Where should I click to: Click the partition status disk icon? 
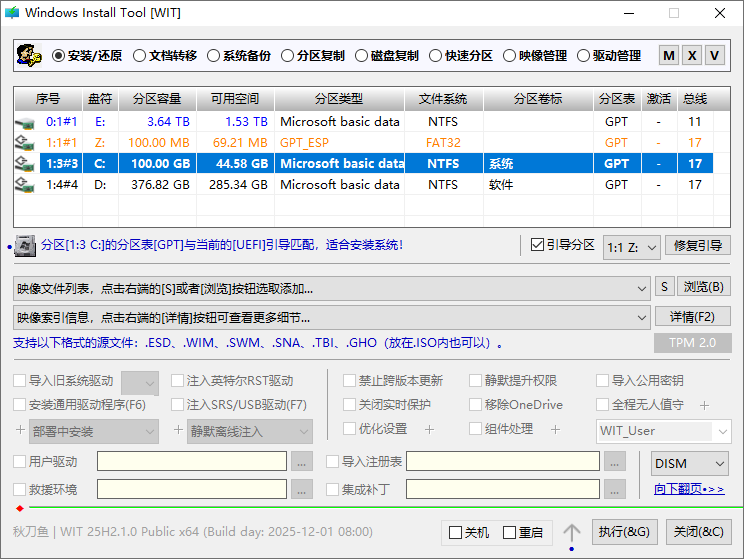click(x=25, y=246)
